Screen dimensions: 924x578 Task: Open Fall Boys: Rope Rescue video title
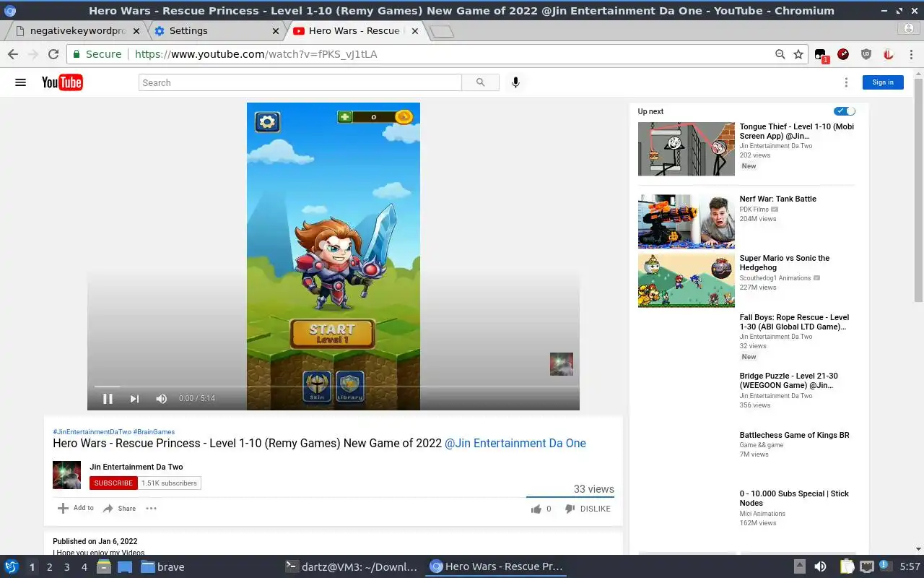[x=794, y=322]
